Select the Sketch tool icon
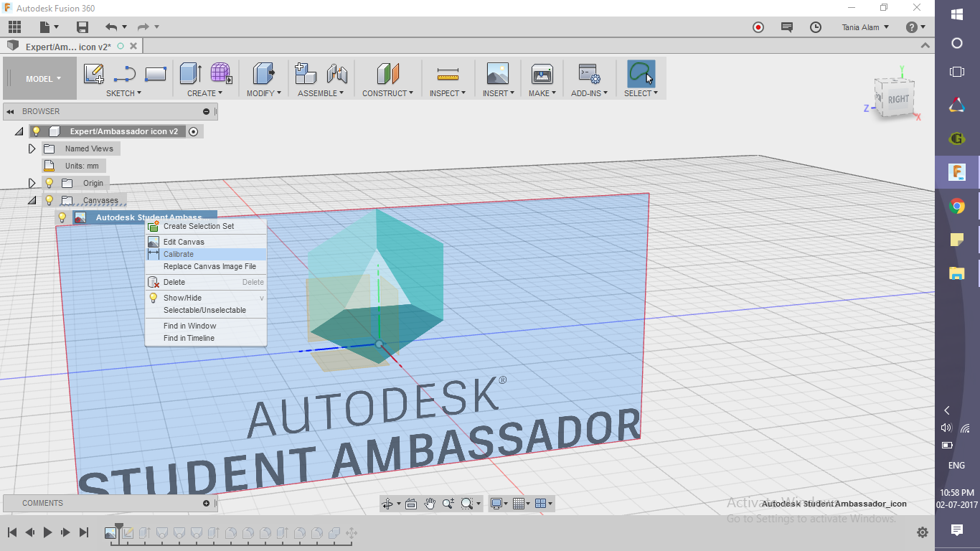 pyautogui.click(x=93, y=74)
